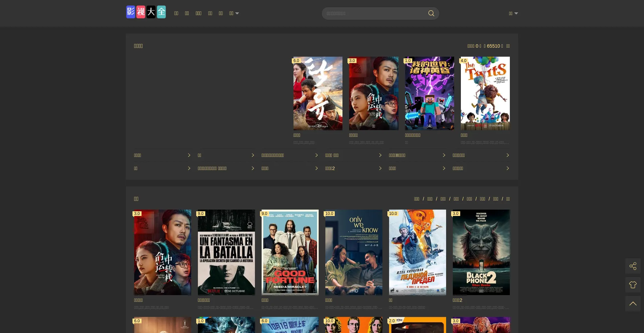This screenshot has height=333, width=644.
Task: Select the three-character navigation menu item
Action: 198,13
